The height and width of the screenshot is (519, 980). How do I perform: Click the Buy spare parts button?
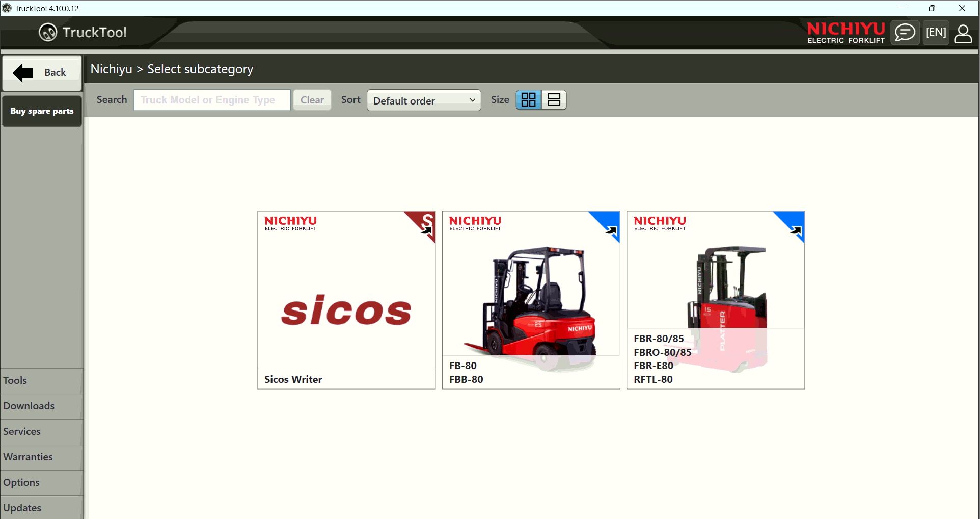click(42, 111)
